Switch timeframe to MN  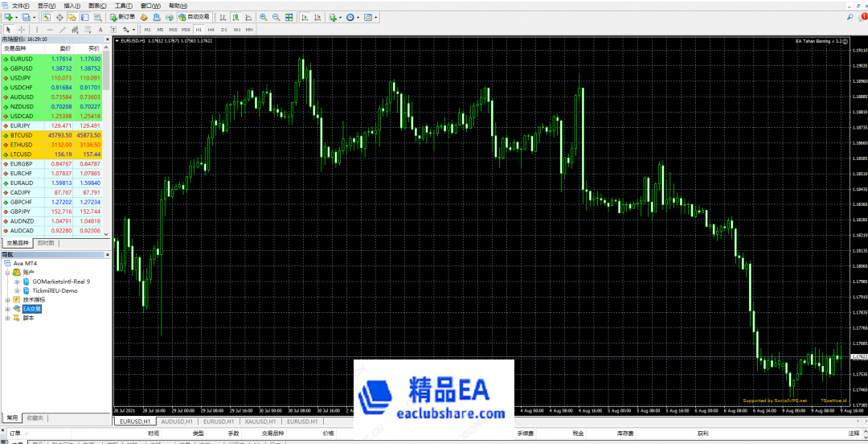tap(250, 30)
